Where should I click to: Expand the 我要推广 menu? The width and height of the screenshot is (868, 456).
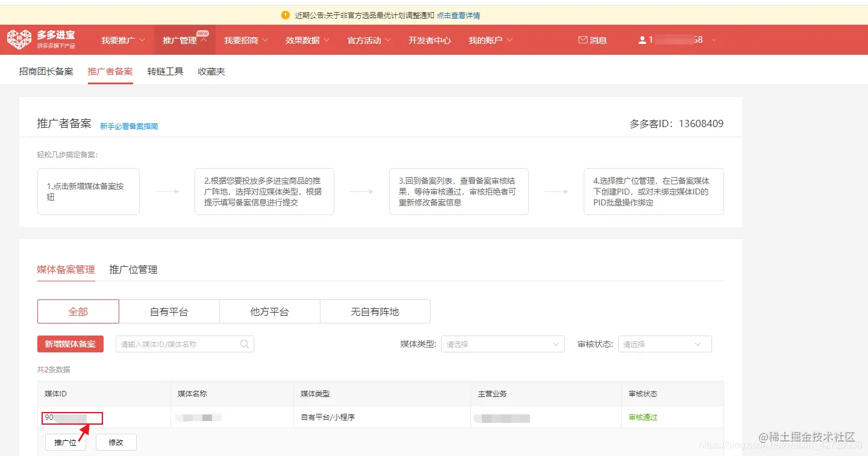pos(123,40)
